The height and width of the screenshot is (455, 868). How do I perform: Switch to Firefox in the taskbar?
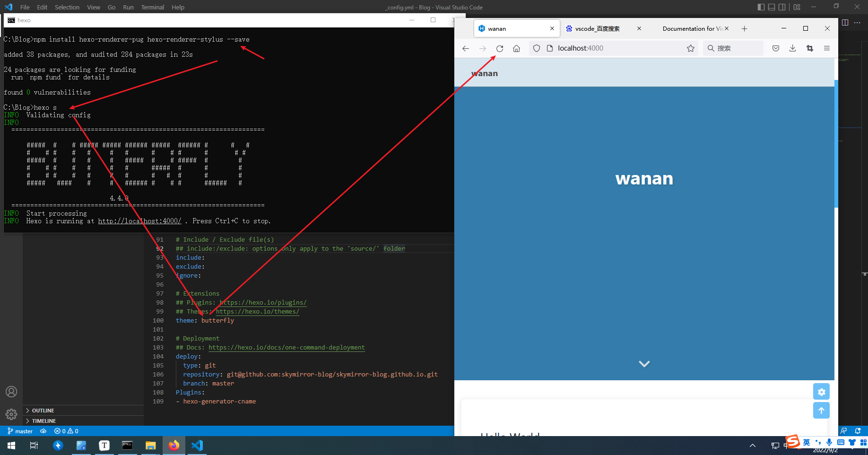tap(174, 445)
